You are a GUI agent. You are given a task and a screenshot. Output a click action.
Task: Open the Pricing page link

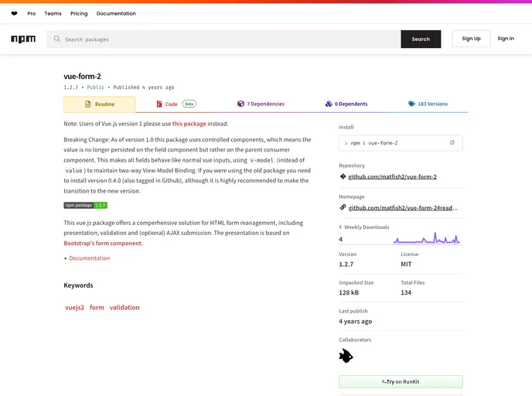(x=79, y=14)
